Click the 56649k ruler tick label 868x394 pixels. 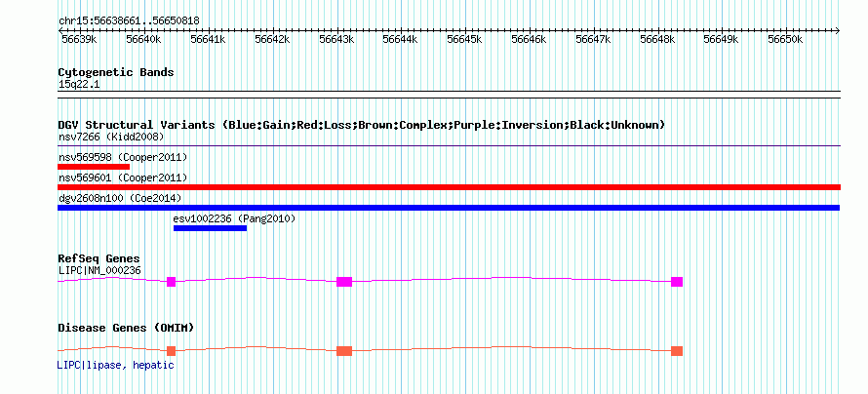(x=722, y=39)
